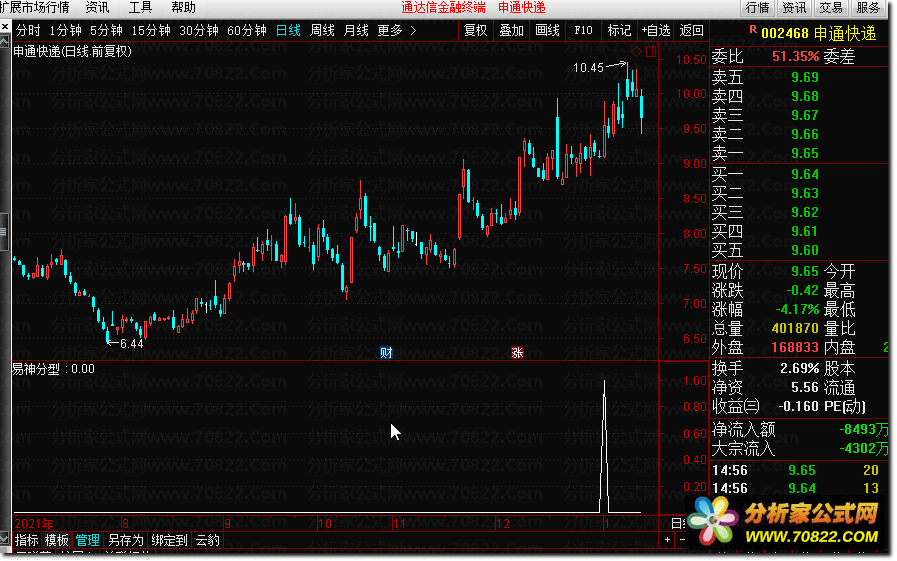Open the 帮助 menu
Viewport: 897px width, 561px height.
[183, 7]
